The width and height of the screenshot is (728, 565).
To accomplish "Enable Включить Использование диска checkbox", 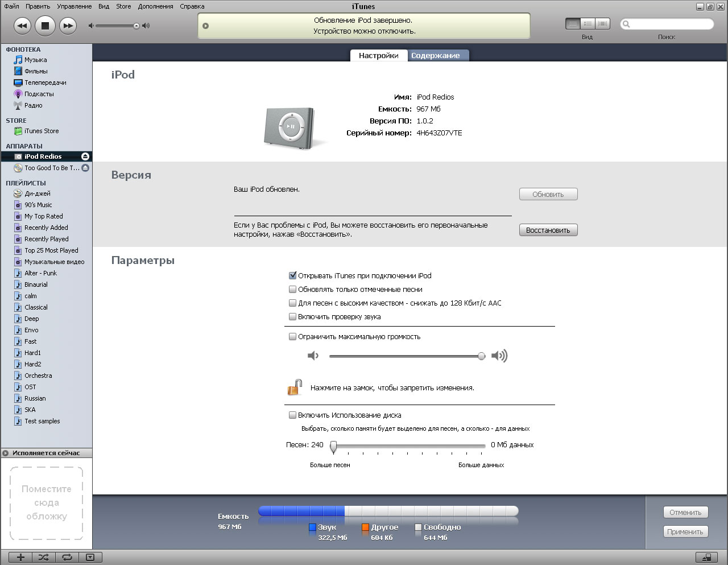I will (292, 415).
